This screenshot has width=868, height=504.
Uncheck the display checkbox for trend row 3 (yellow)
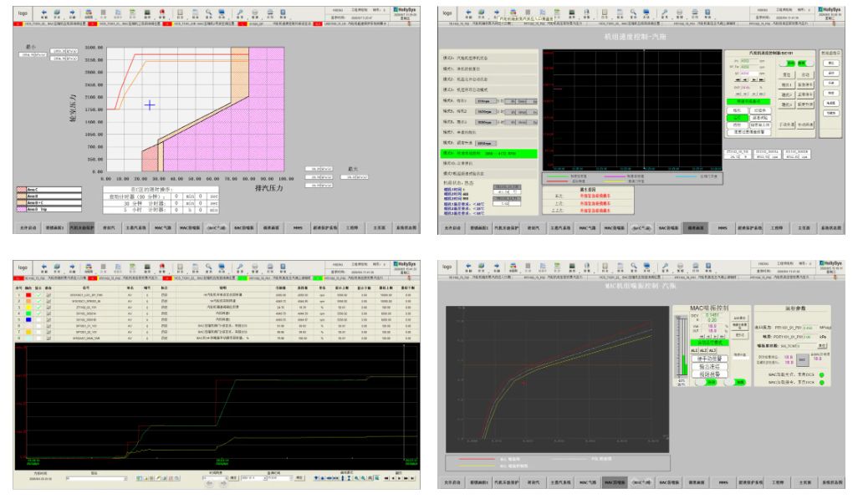click(x=38, y=308)
